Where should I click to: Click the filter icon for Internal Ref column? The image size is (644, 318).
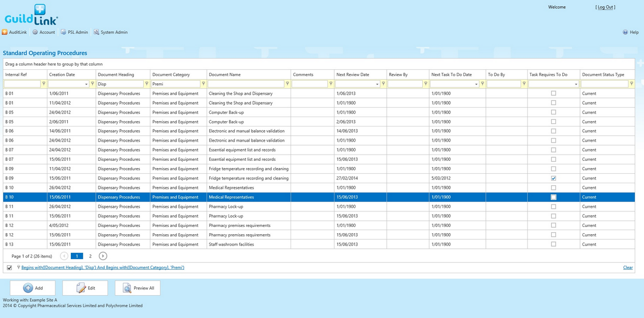(x=44, y=84)
